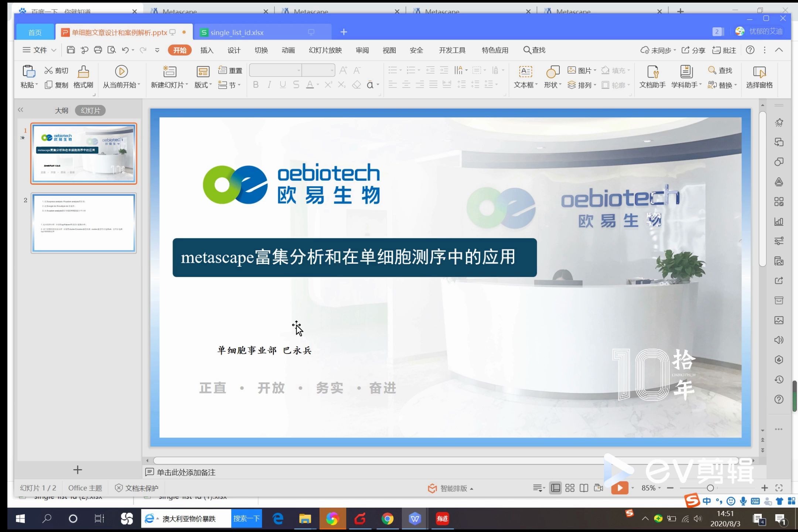Open the Insert (插入) ribbon tab
This screenshot has width=798, height=532.
coord(207,50)
